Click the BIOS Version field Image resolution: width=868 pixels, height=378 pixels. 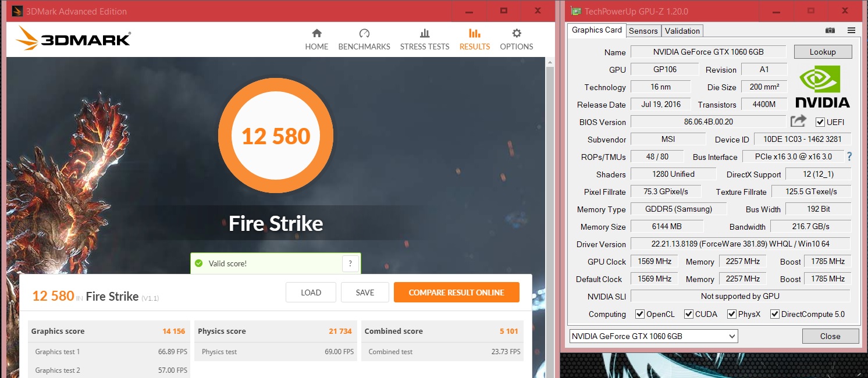coord(708,122)
